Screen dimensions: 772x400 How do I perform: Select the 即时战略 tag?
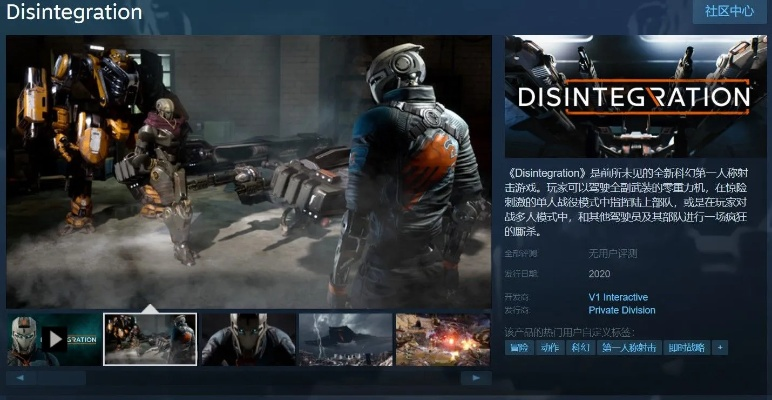[685, 347]
